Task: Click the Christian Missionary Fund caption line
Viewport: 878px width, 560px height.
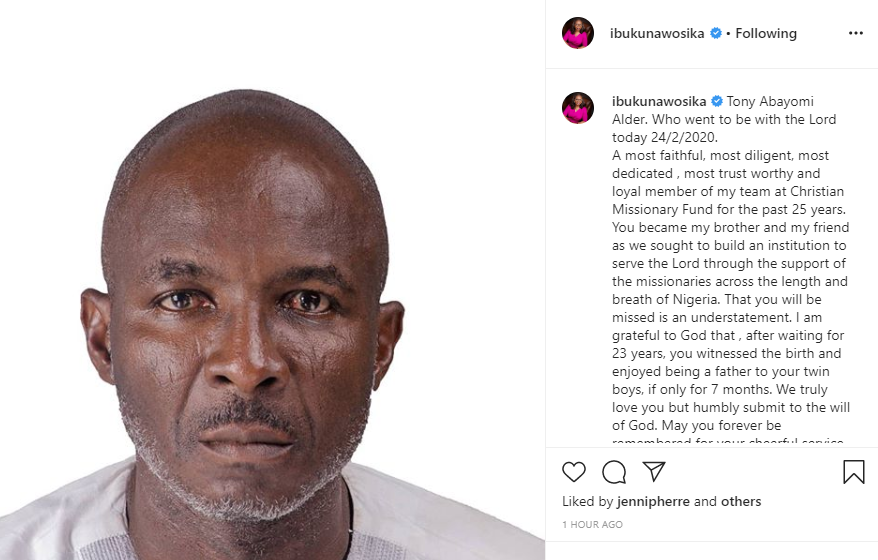Action: [729, 209]
